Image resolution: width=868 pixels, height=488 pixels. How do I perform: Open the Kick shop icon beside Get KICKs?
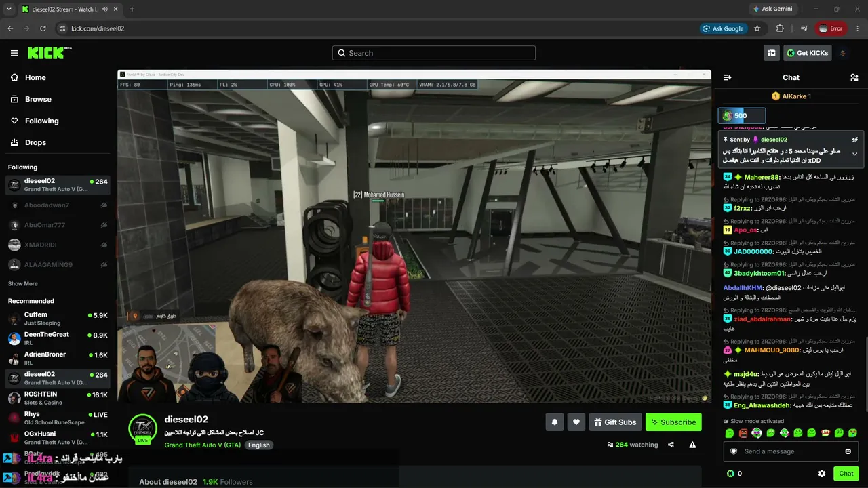coord(772,53)
